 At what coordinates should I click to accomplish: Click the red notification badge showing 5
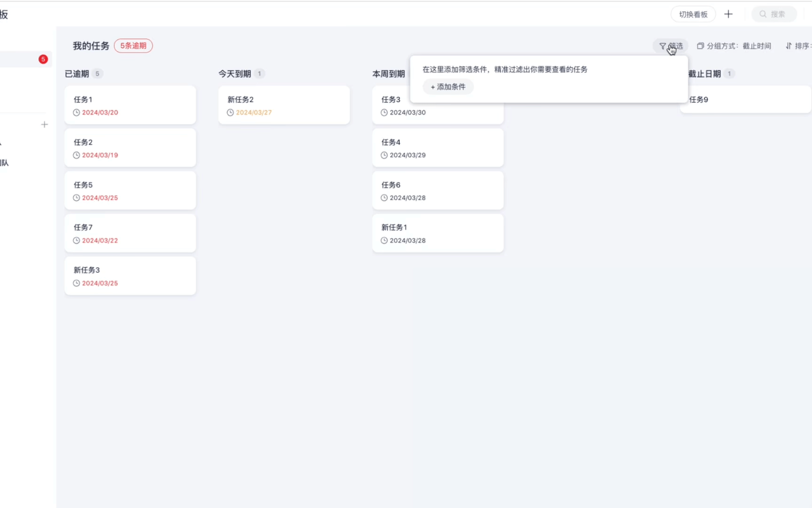[x=43, y=59]
